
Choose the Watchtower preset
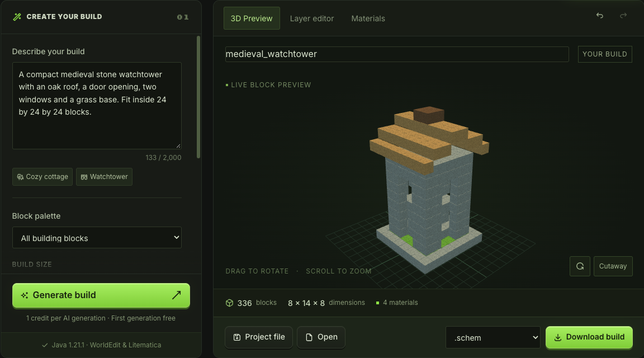point(105,177)
